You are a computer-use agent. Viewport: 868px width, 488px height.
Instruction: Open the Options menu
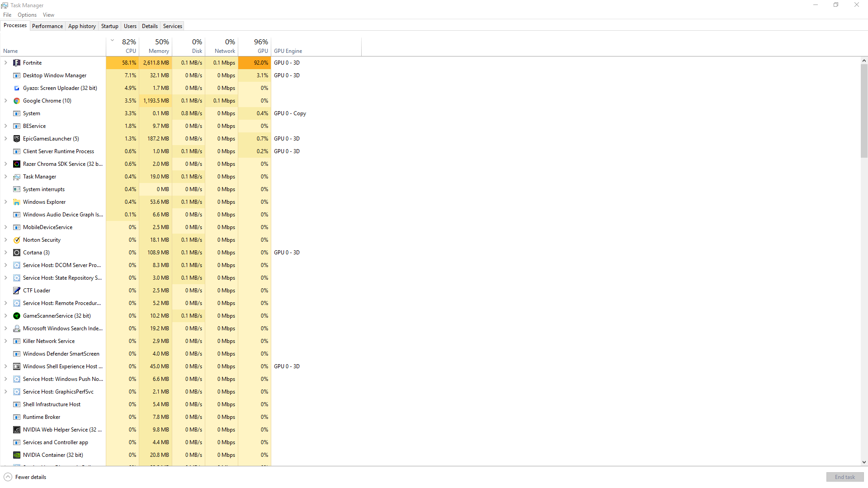coord(27,15)
